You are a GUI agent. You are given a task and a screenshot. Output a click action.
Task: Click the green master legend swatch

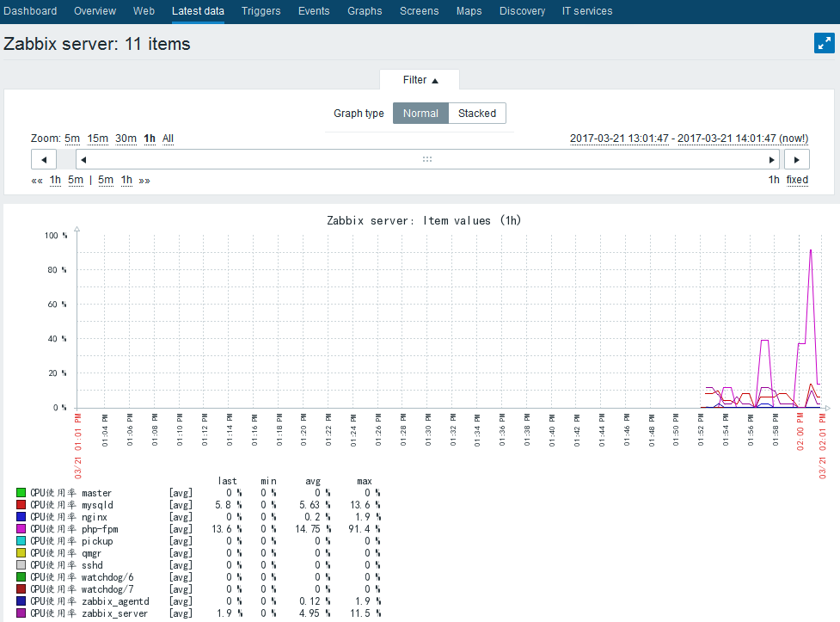(x=21, y=492)
